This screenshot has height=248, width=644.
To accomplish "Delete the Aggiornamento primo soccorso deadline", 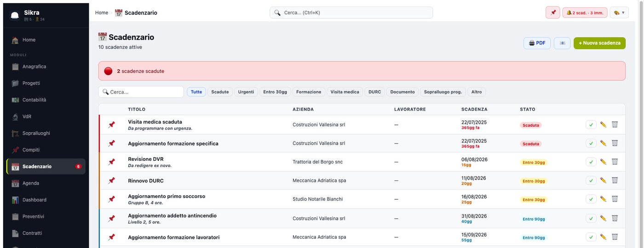I will click(x=615, y=199).
